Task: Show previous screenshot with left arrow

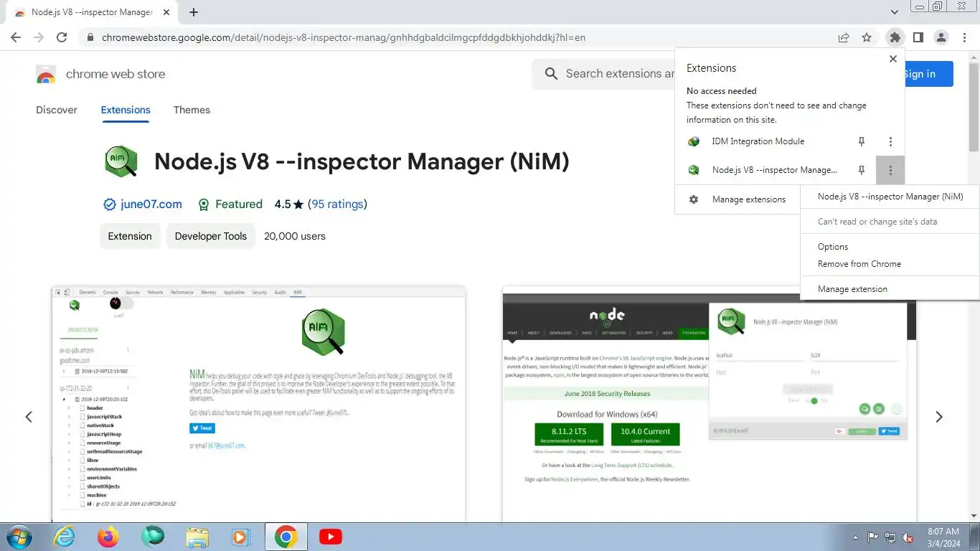Action: (x=29, y=417)
